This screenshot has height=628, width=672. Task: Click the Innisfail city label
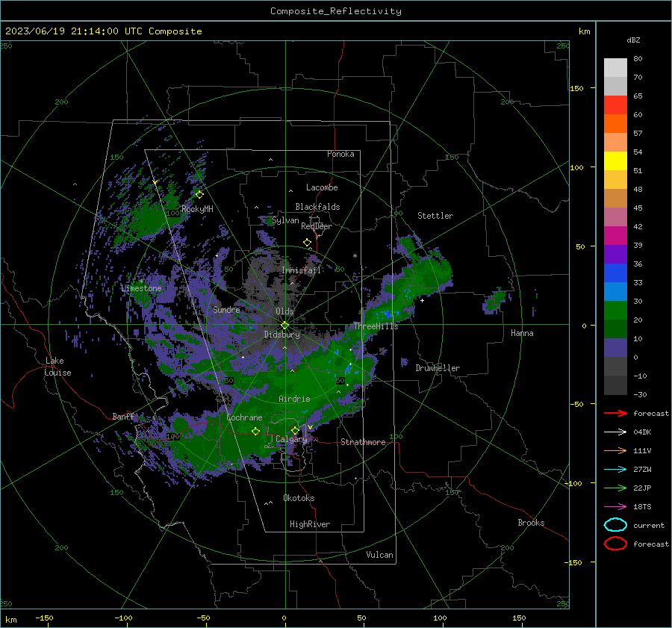[301, 270]
